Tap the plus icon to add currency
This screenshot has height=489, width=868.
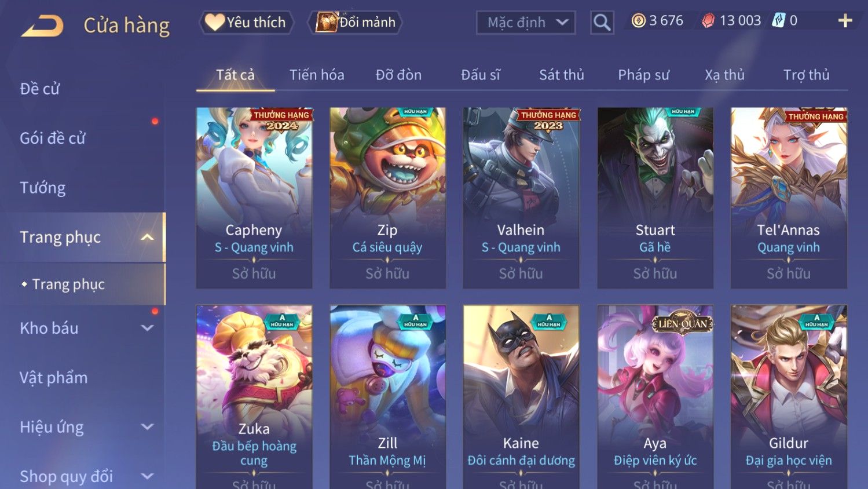point(845,21)
